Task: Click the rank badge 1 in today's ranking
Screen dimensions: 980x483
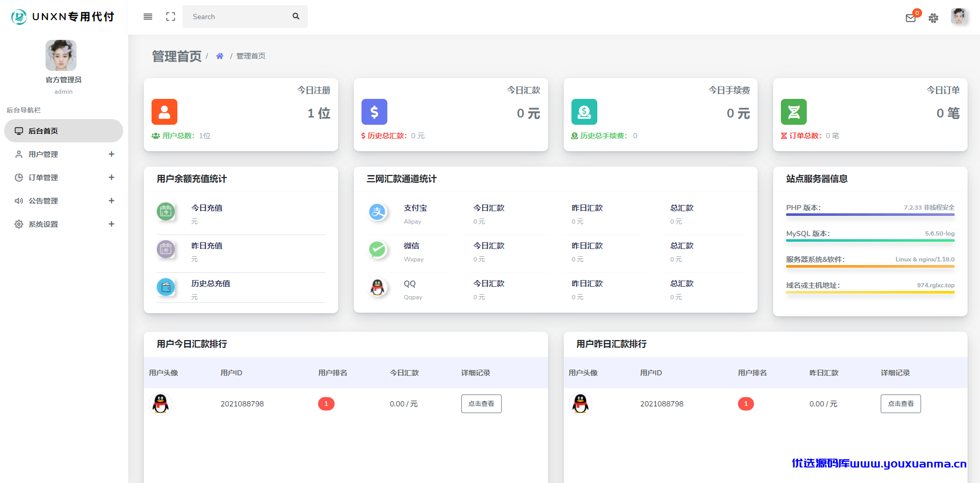Action: click(326, 404)
